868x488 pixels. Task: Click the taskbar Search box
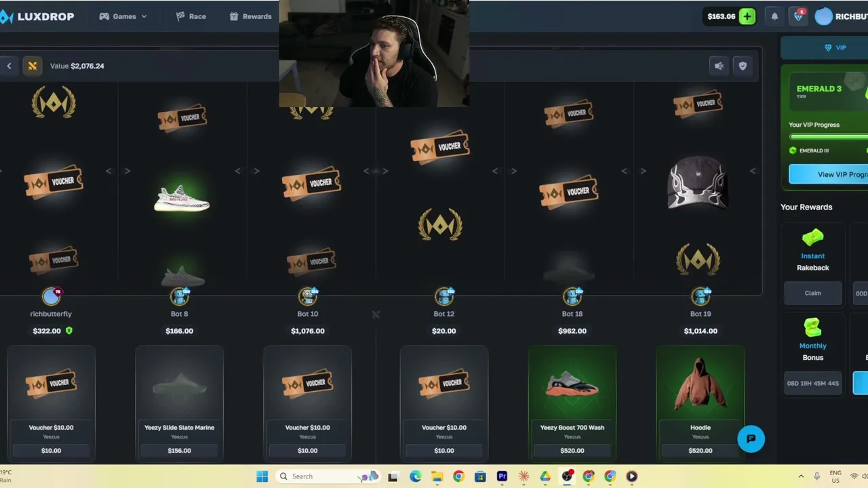click(328, 476)
